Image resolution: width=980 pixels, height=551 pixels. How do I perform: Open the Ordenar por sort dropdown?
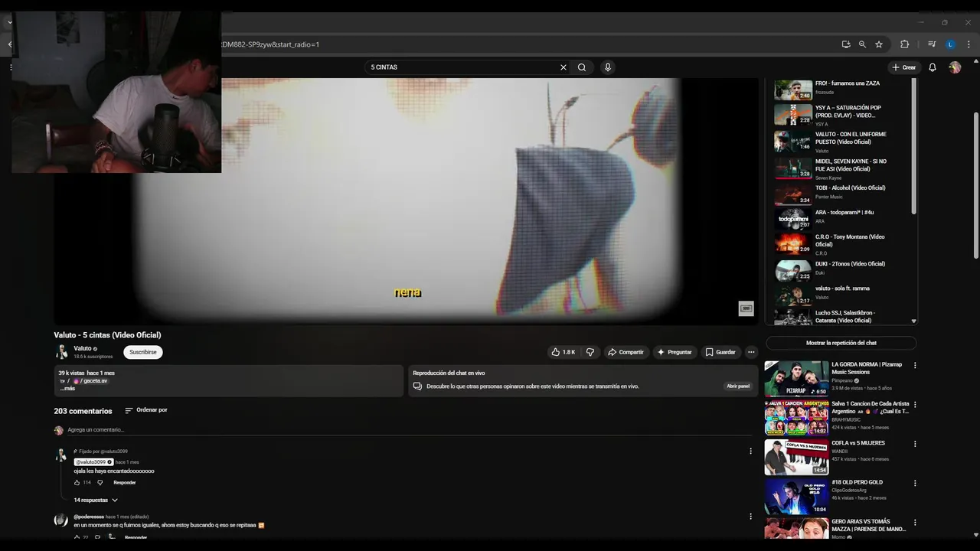pos(146,410)
